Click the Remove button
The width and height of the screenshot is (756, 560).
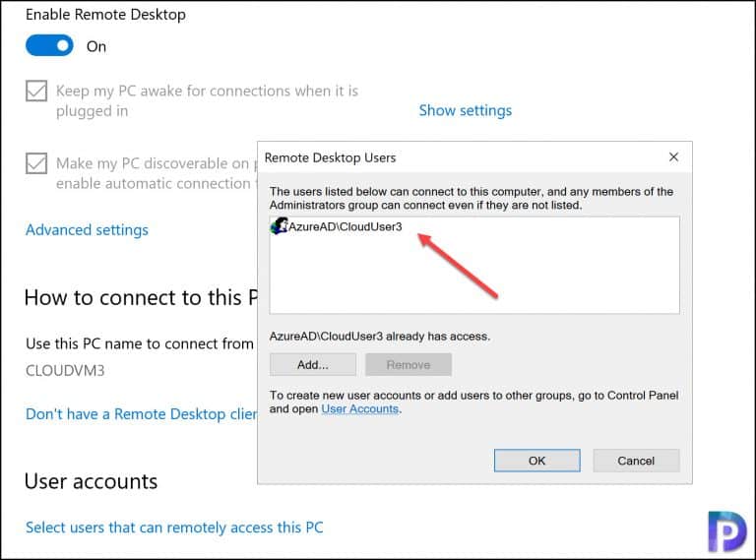409,365
